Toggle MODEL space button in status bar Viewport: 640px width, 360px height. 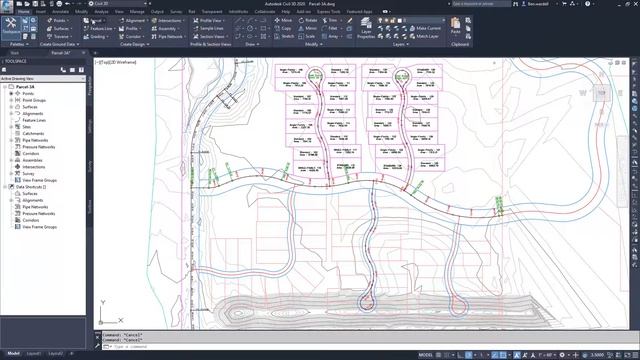[x=425, y=355]
